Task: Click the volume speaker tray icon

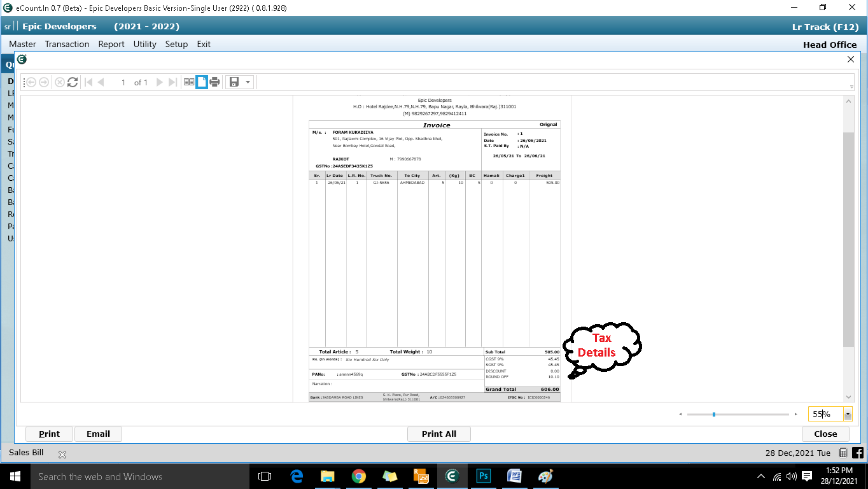Action: (x=792, y=476)
